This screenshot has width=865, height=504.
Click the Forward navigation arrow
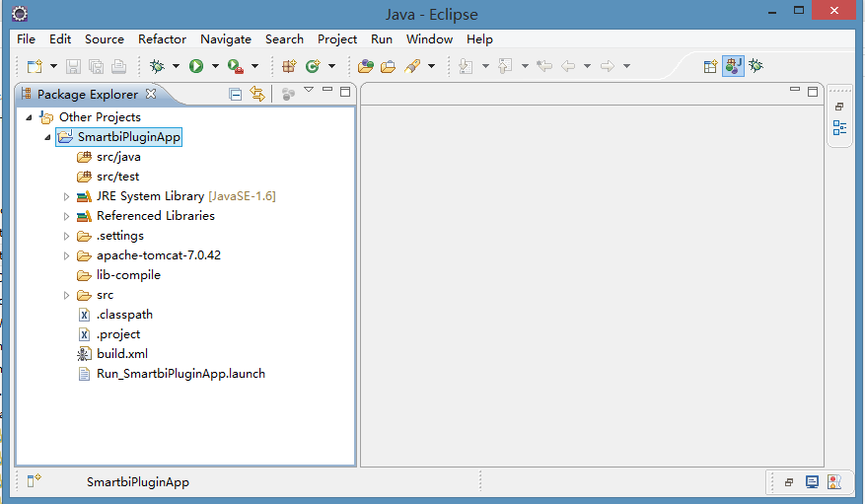(608, 66)
